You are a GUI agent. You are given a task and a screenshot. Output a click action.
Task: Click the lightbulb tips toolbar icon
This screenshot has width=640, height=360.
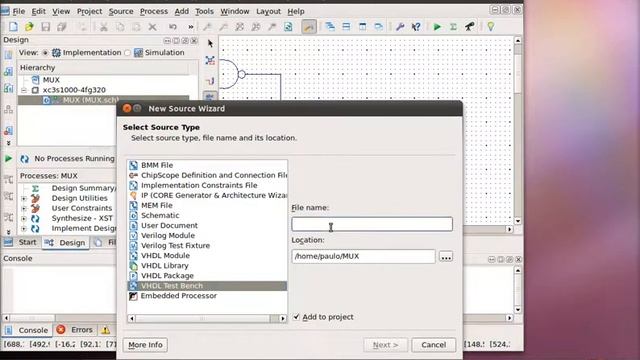tap(491, 27)
